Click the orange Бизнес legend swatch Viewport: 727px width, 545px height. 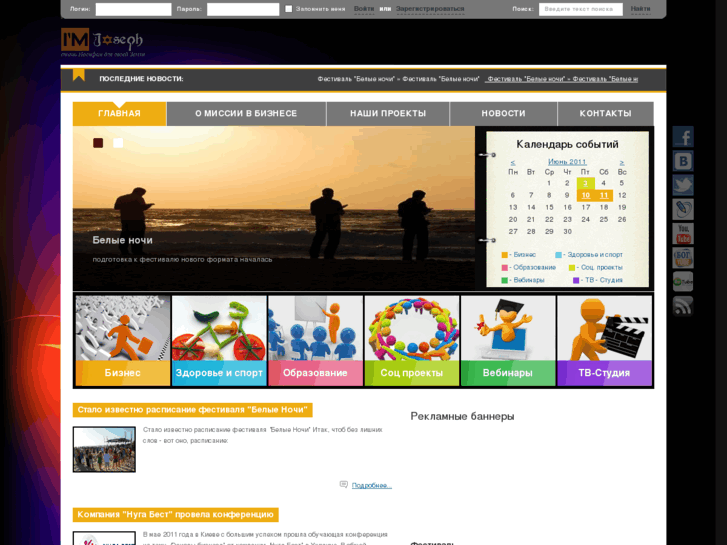[x=504, y=255]
